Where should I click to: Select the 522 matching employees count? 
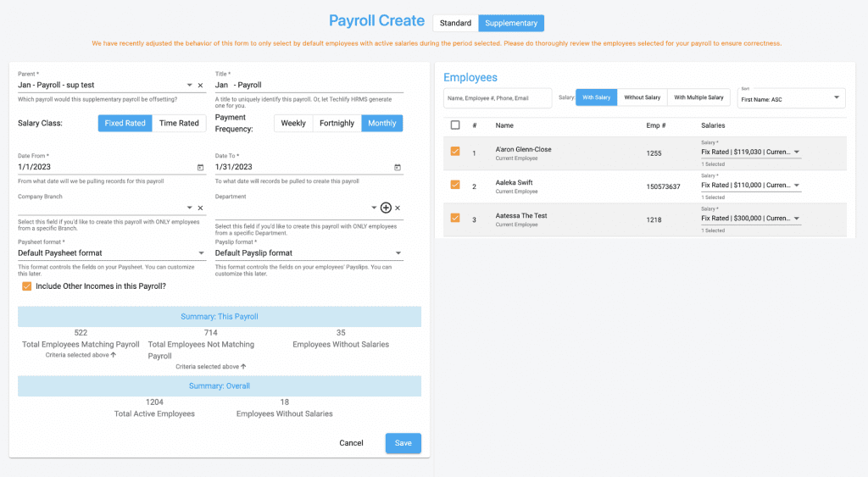(81, 333)
